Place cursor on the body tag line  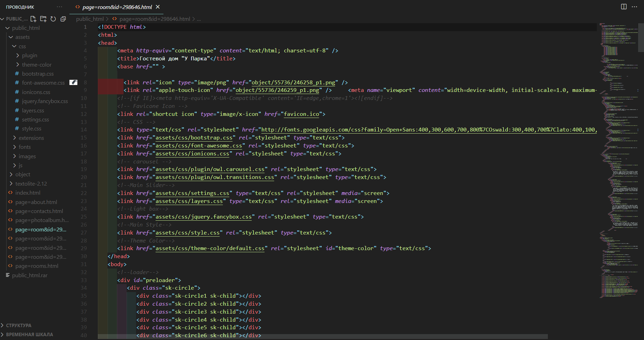117,264
